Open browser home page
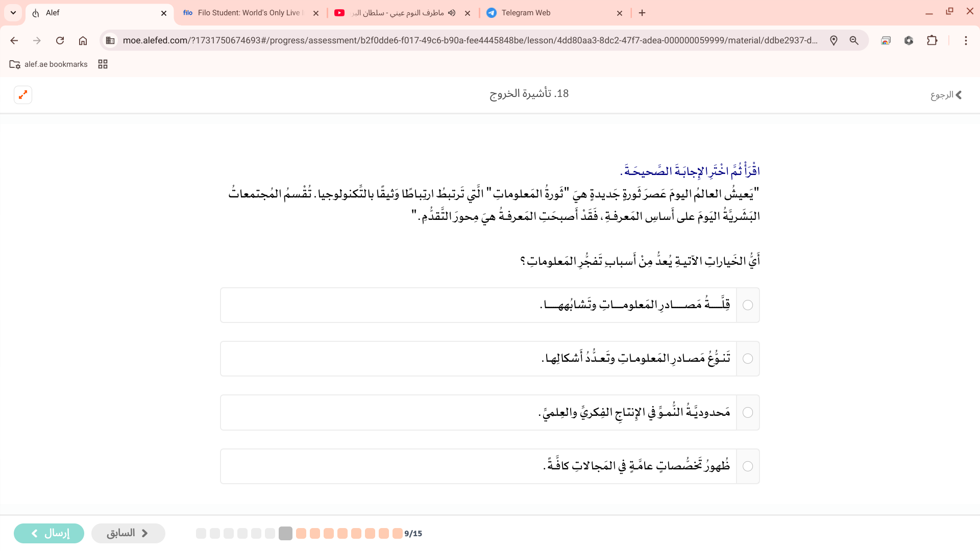Screen dimensions: 980x551 pyautogui.click(x=83, y=41)
